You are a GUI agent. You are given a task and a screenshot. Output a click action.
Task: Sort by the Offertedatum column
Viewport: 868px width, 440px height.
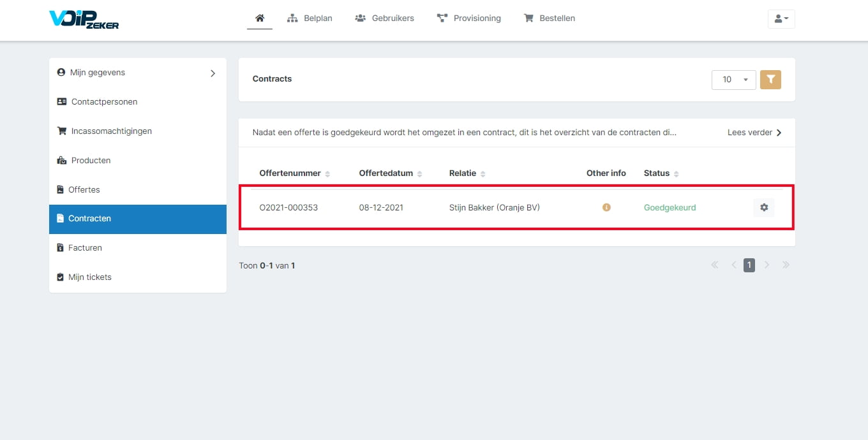[x=391, y=173]
